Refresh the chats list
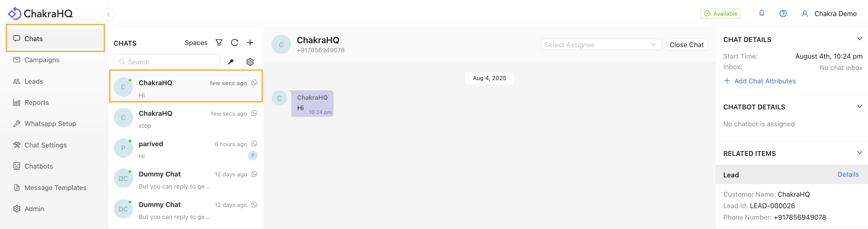Viewport: 868px width, 229px height. [234, 42]
